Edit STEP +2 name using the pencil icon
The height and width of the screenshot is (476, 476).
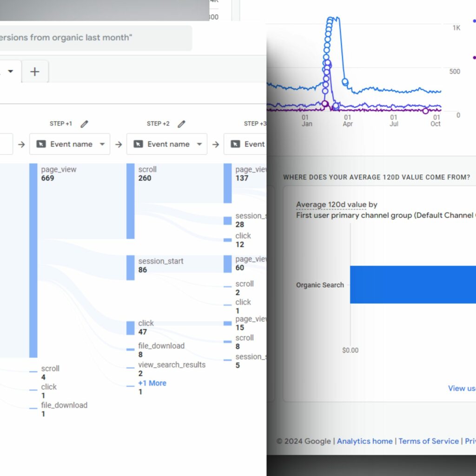(x=182, y=124)
